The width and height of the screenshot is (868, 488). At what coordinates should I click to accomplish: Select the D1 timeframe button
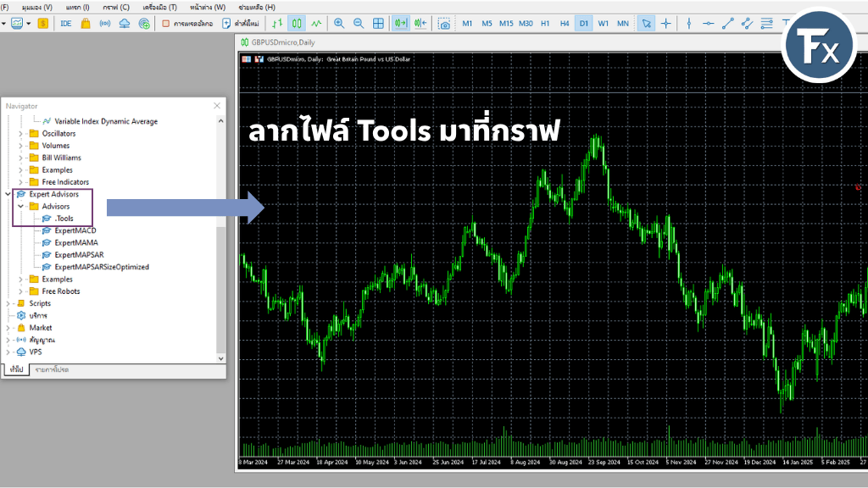582,24
